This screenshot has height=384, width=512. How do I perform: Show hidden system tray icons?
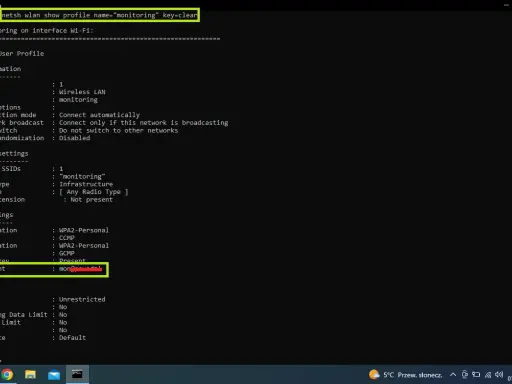453,375
